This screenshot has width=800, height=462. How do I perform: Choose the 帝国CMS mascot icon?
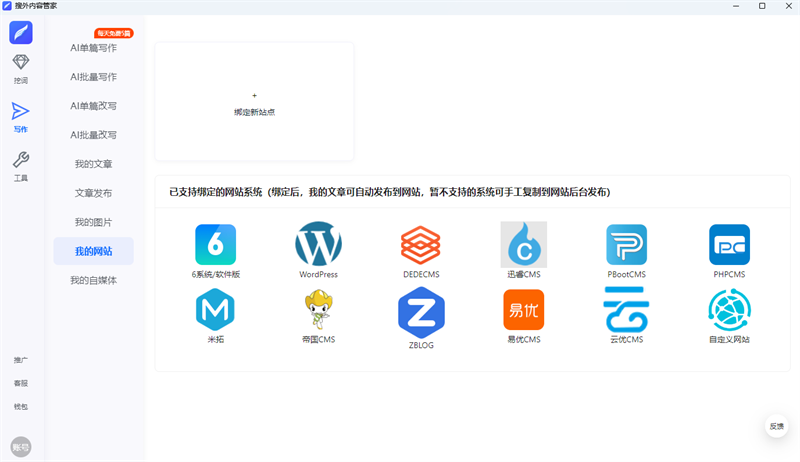pos(318,310)
